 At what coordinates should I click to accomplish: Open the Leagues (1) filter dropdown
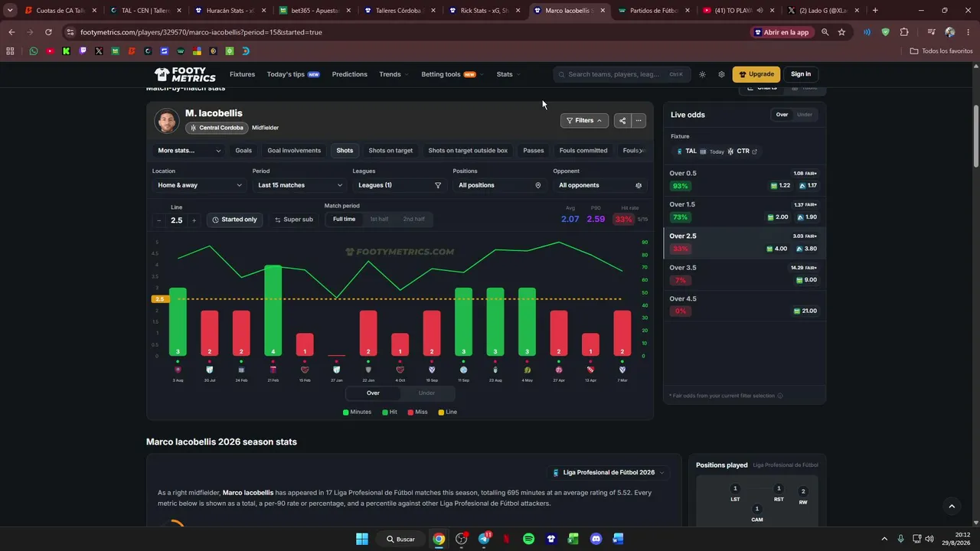tap(400, 185)
